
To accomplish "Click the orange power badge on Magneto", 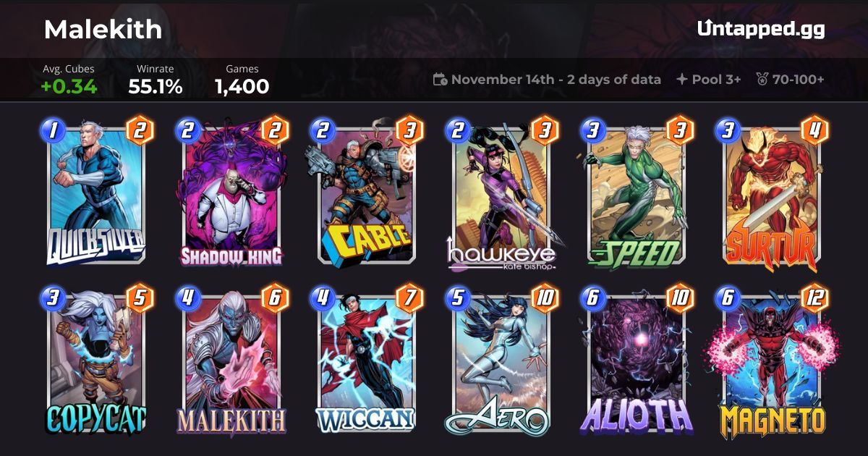I will point(814,297).
